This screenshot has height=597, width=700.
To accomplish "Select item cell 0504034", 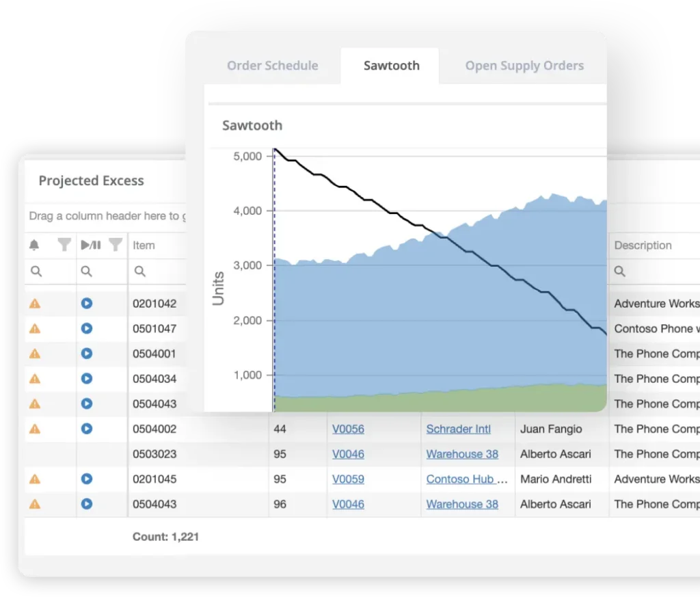I will 154,379.
